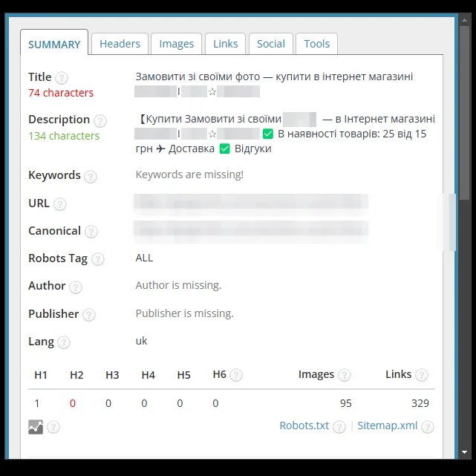Open the Links tab
Image resolution: width=476 pixels, height=476 pixels.
(x=225, y=44)
